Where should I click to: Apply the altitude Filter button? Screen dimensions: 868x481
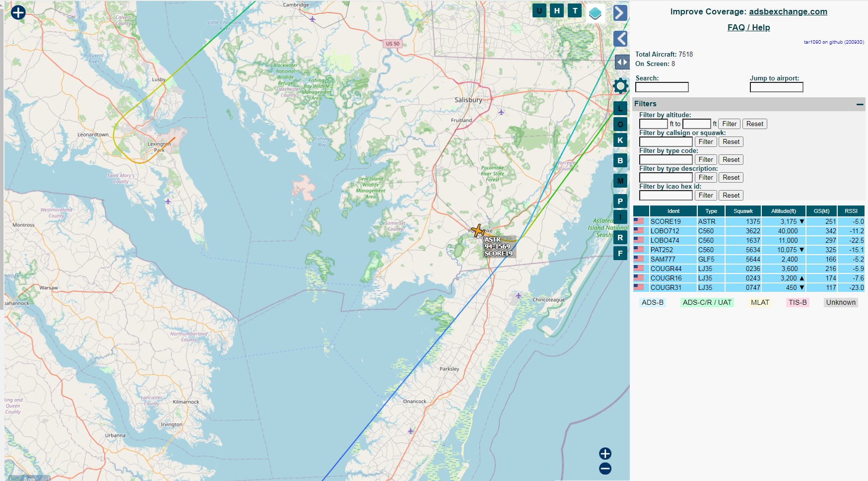pyautogui.click(x=730, y=124)
